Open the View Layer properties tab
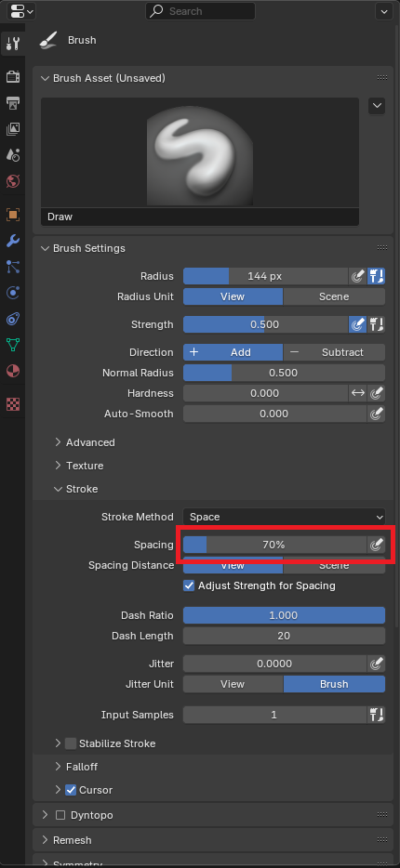This screenshot has height=868, width=400. tap(13, 129)
